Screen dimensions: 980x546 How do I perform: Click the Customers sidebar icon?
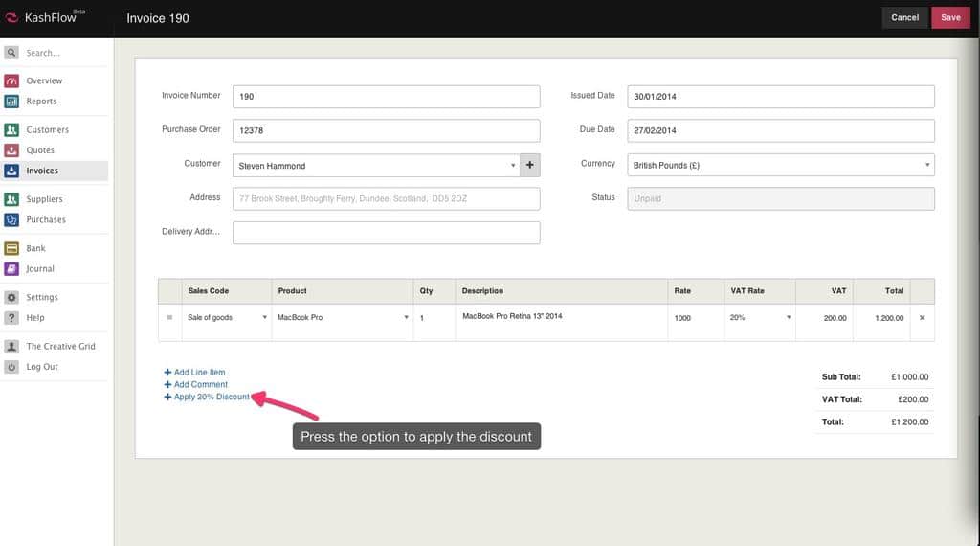click(11, 129)
